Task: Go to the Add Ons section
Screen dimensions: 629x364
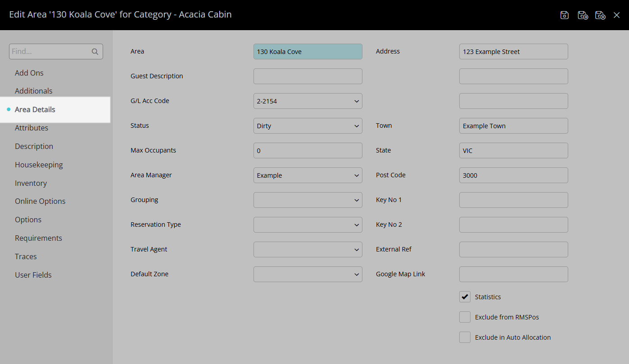Action: (x=29, y=73)
